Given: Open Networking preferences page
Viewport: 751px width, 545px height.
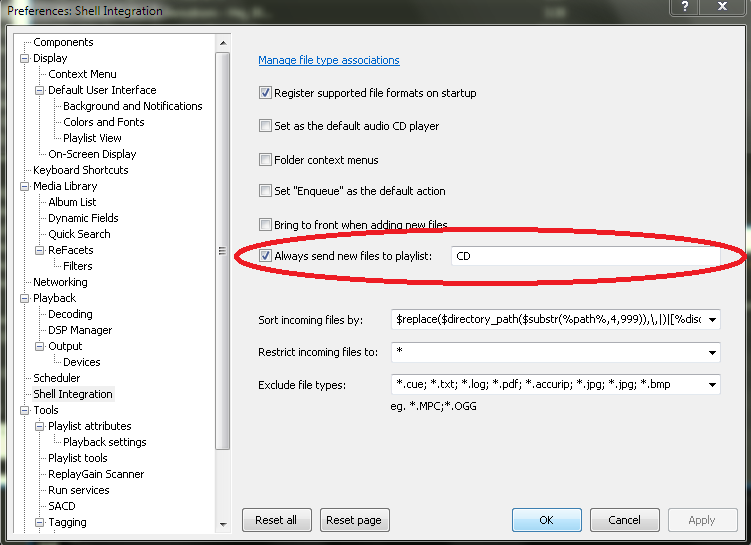Looking at the screenshot, I should (60, 282).
